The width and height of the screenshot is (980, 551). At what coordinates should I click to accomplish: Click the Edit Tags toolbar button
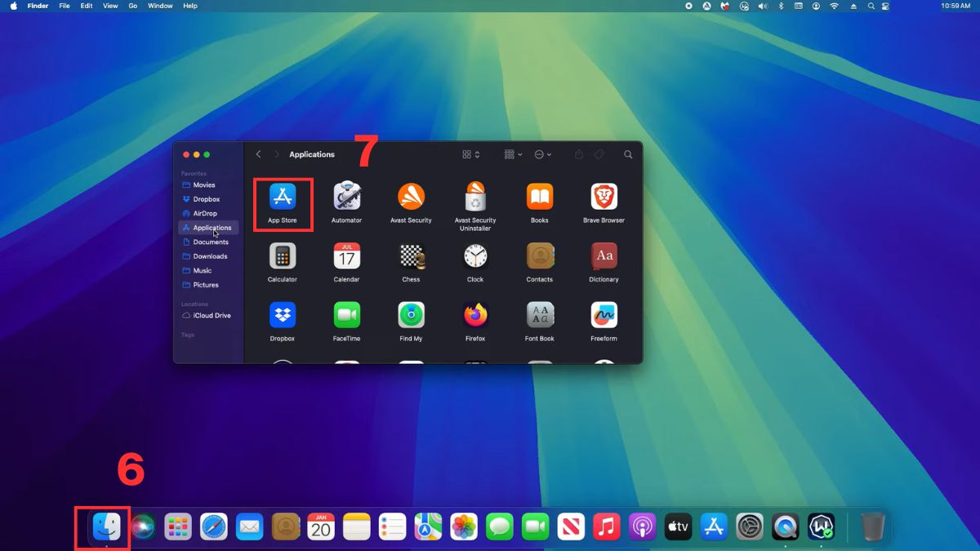coord(599,154)
